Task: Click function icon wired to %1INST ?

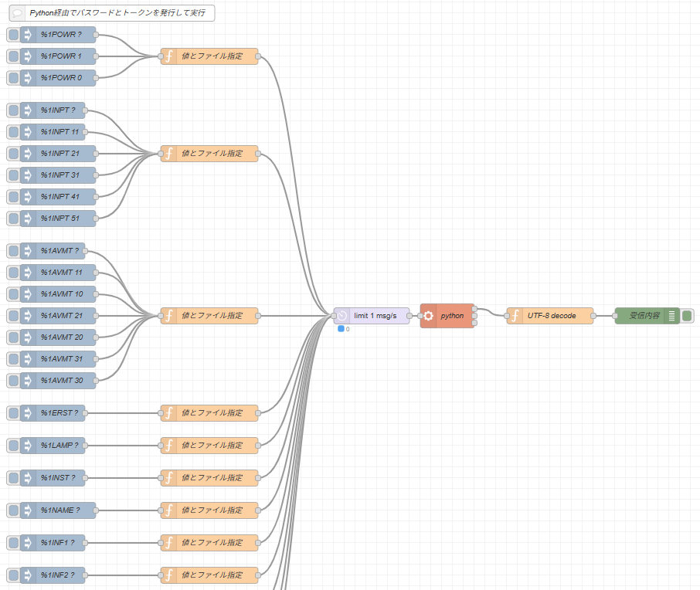Action: pyautogui.click(x=168, y=478)
